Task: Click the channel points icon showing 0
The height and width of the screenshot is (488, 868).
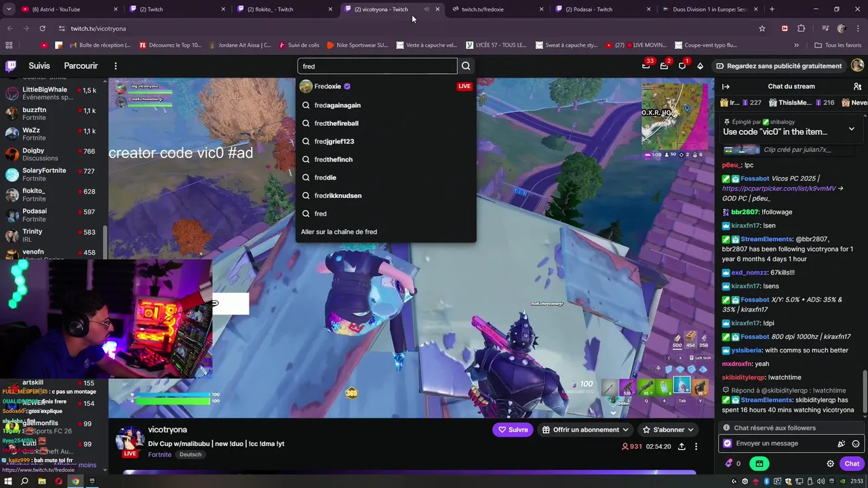Action: click(x=733, y=464)
